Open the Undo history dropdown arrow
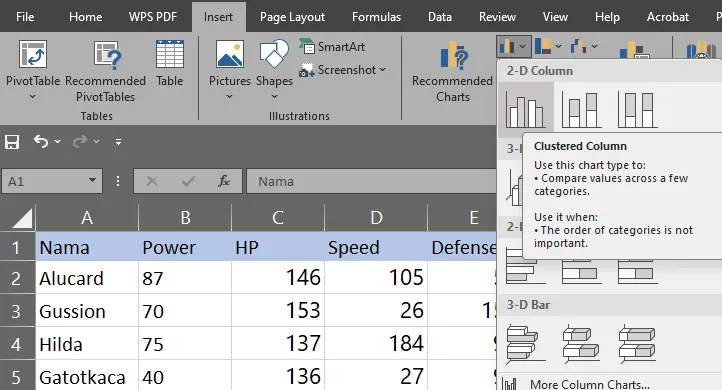The height and width of the screenshot is (390, 722). [58, 142]
